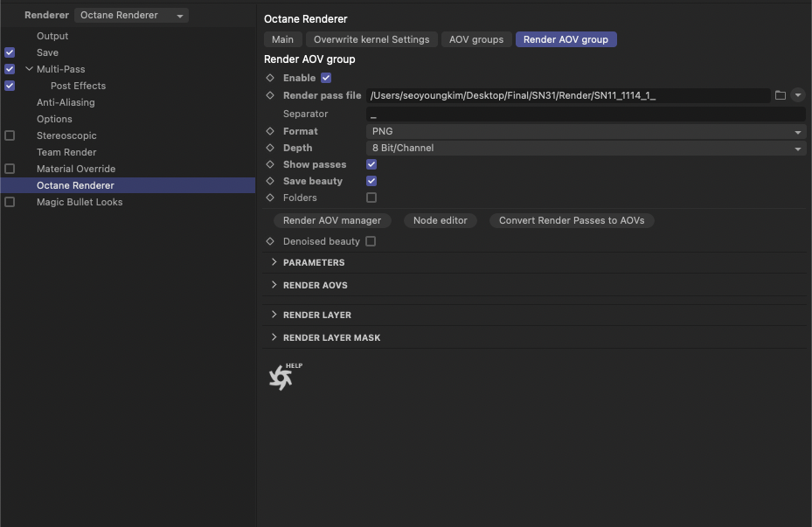Click keyframe diamond next to Format
812x527 pixels.
(270, 131)
